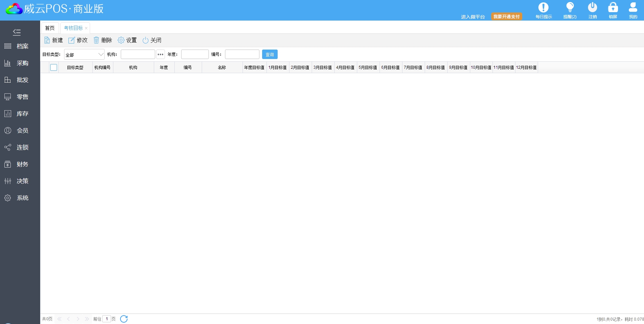Click the 名称 column header
Screen dimensions: 644x324
[222, 67]
